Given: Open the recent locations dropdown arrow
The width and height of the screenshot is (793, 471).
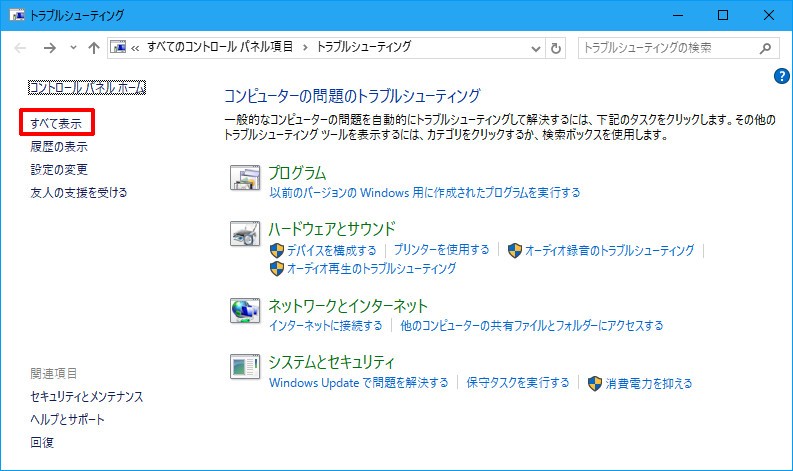Looking at the screenshot, I should [73, 48].
